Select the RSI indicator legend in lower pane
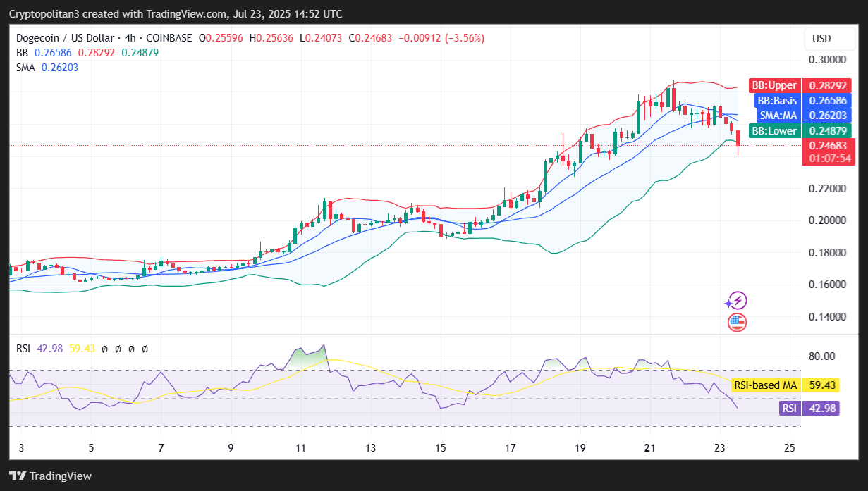Screen dimensions: 868x491 (23, 348)
